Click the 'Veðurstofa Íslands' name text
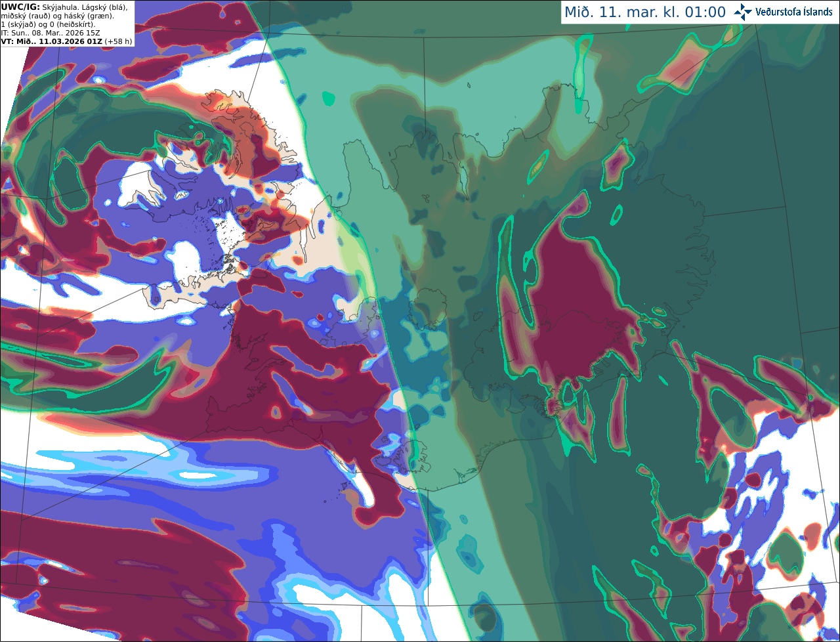840x642 pixels. pos(794,12)
